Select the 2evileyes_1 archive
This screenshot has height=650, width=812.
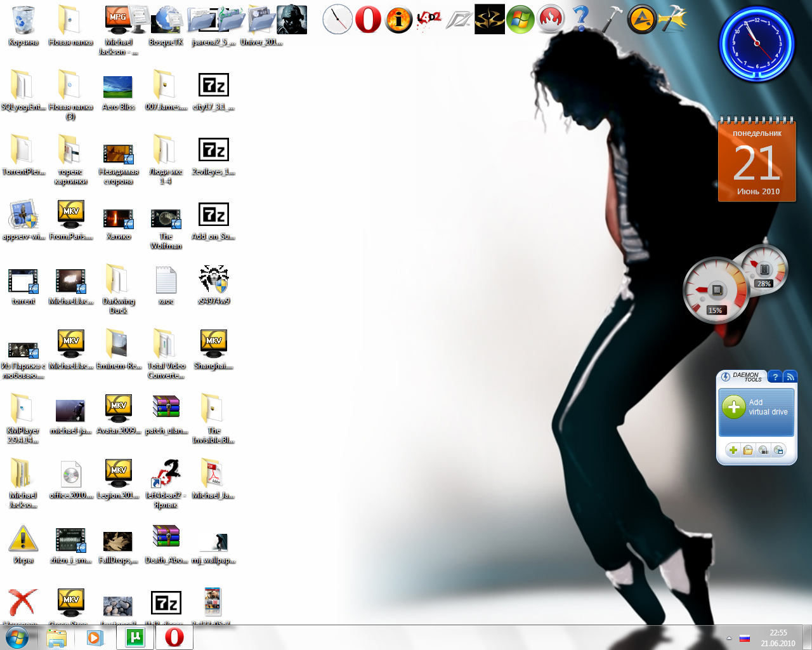pyautogui.click(x=214, y=156)
